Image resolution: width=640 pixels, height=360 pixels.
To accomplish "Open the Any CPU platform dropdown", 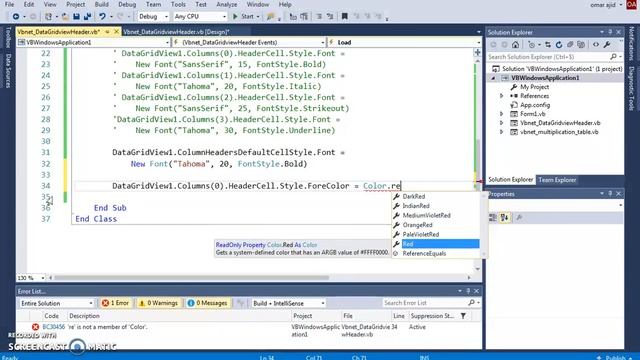I will tap(200, 16).
